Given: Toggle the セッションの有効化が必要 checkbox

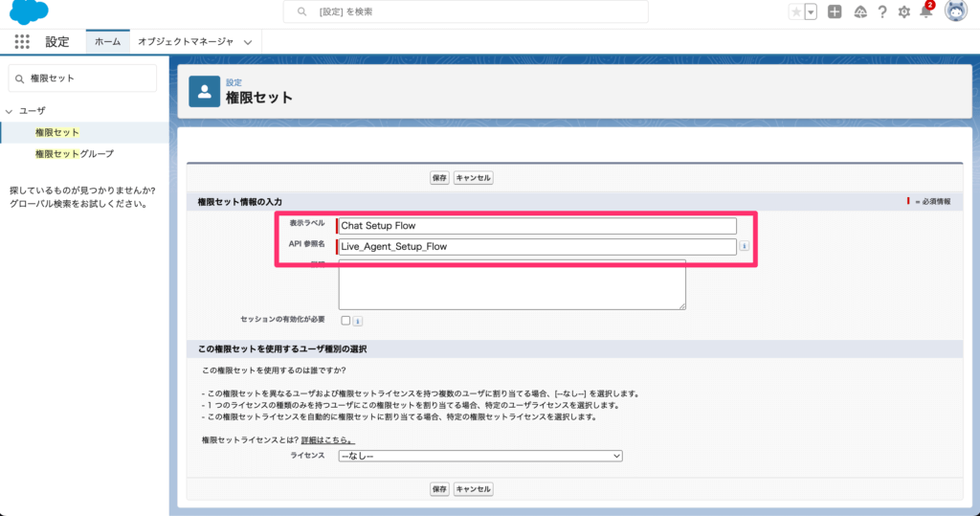Looking at the screenshot, I should click(345, 321).
